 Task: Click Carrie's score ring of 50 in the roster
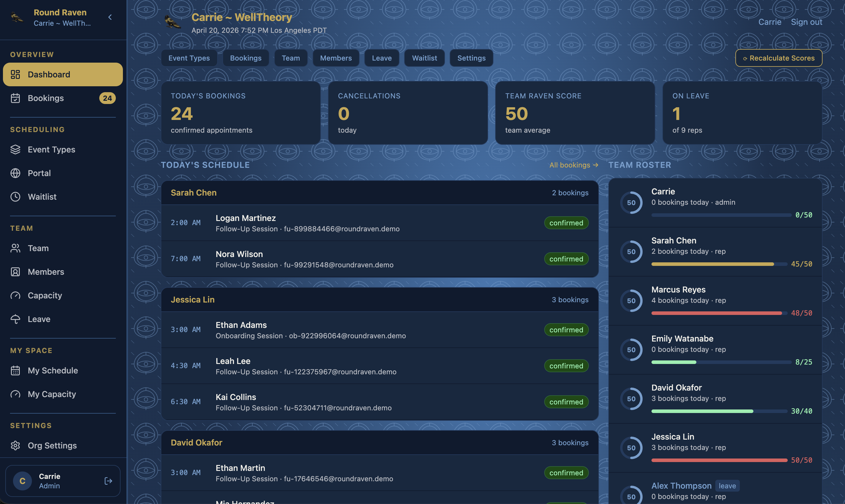631,203
